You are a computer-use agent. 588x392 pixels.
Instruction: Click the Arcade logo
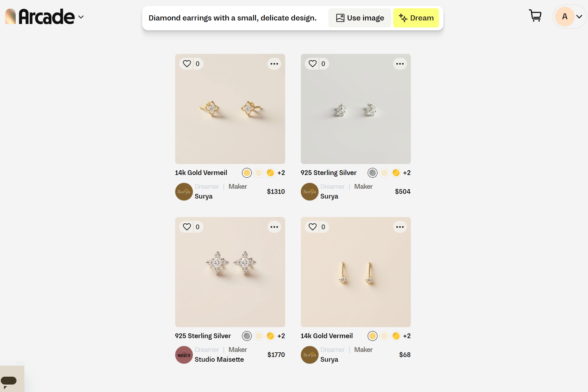[x=40, y=17]
